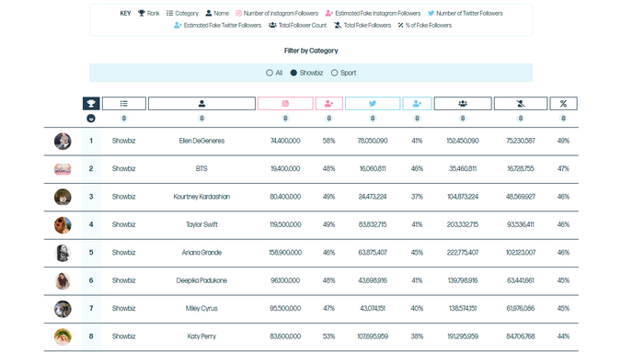Click the total fake followers column header
Screen dimensions: 644x353
pos(521,104)
